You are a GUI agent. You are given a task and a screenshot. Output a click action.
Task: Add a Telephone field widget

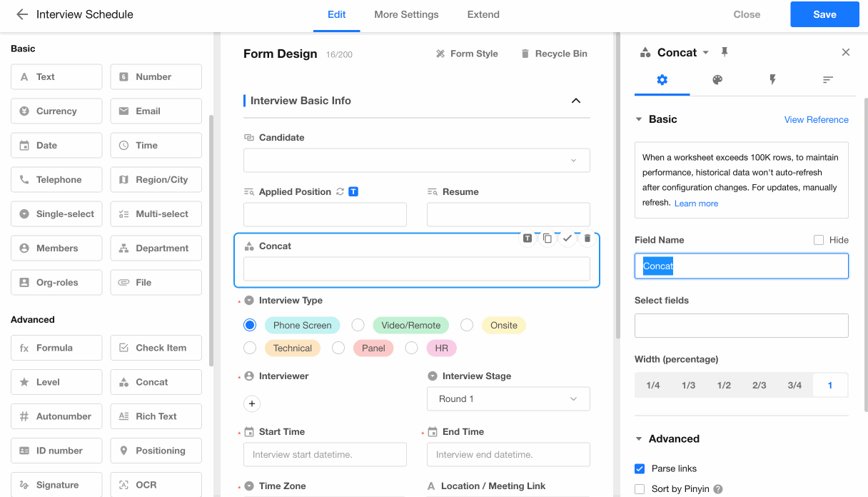56,179
